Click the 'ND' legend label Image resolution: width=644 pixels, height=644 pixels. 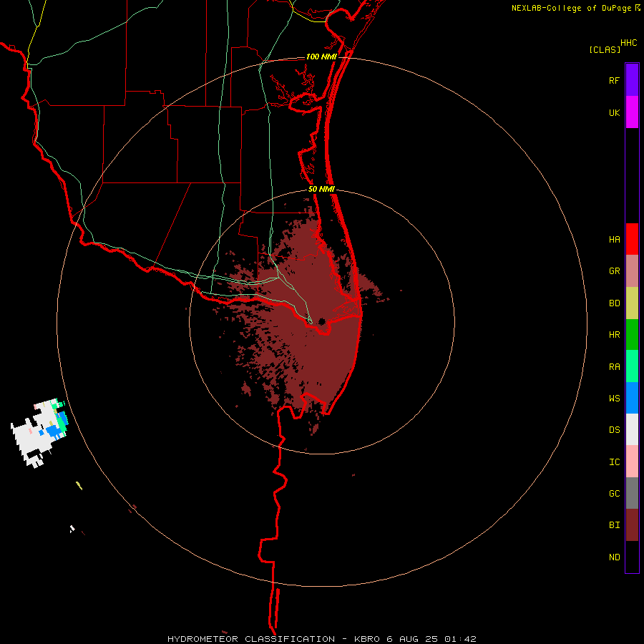(614, 557)
